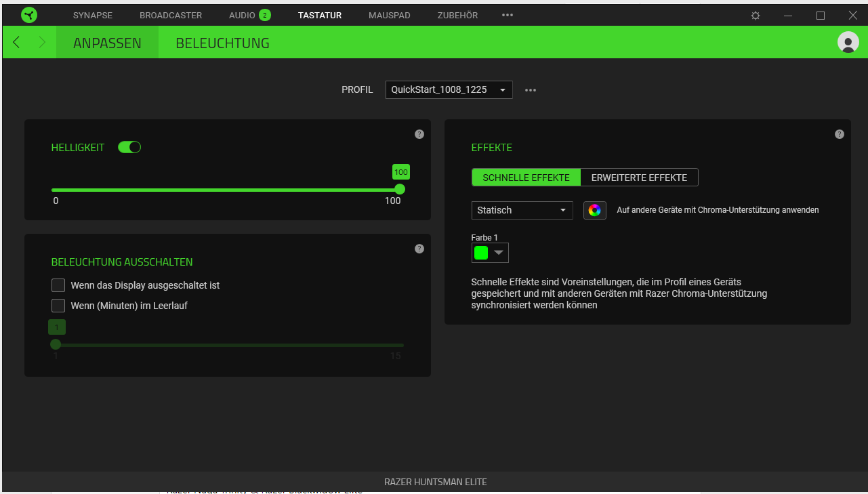Check 'Wenn (Minuten) im Leerlauf'
The width and height of the screenshot is (868, 494).
[58, 306]
